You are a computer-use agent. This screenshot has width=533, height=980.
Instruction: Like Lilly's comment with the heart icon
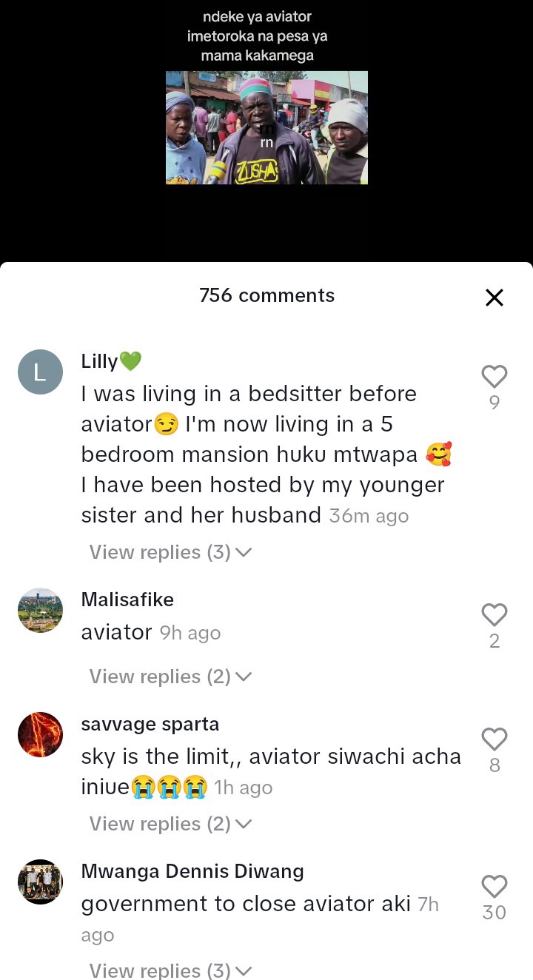(x=495, y=377)
